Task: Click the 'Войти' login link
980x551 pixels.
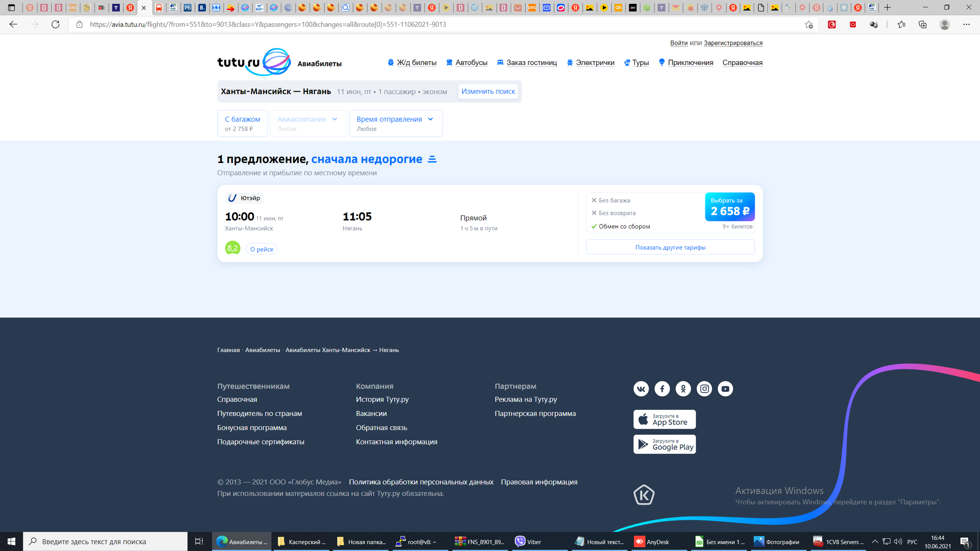Action: [679, 43]
